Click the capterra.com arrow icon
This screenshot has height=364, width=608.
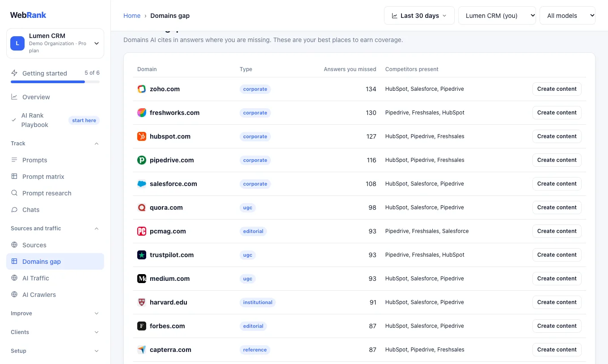(x=142, y=350)
